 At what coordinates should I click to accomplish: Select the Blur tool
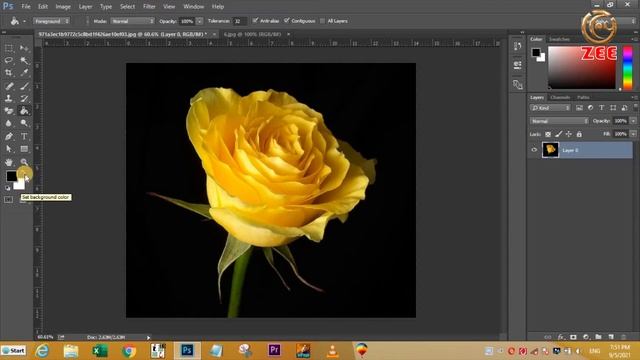9,123
